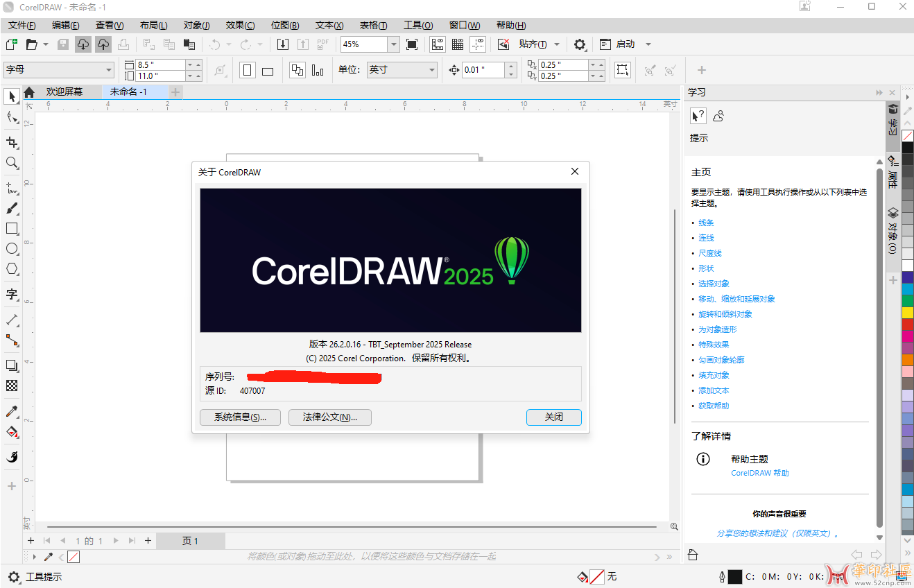This screenshot has height=588, width=914.
Task: Open the units 英寸 dropdown
Action: pyautogui.click(x=432, y=70)
